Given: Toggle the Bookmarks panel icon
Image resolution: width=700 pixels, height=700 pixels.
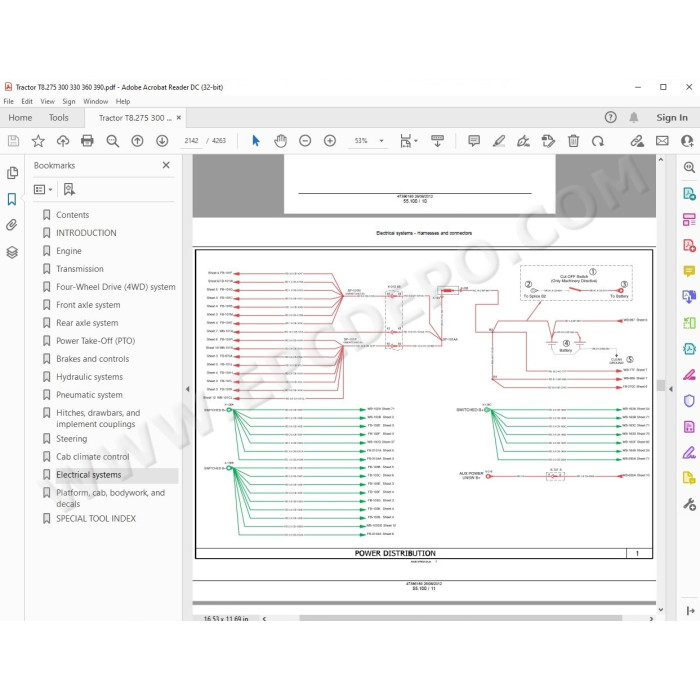Looking at the screenshot, I should point(12,199).
